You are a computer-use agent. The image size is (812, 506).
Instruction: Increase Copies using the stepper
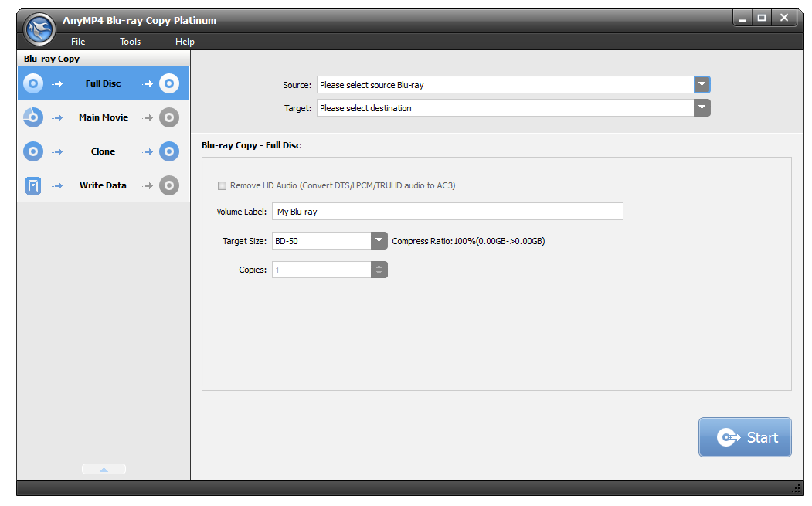[379, 266]
